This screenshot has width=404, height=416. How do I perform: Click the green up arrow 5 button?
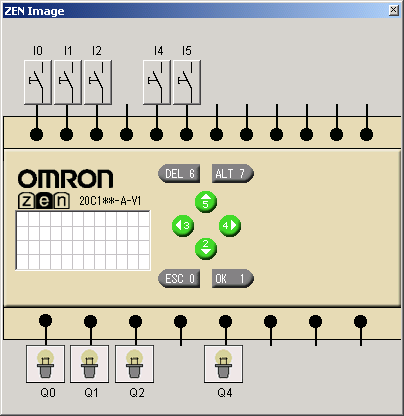point(206,202)
